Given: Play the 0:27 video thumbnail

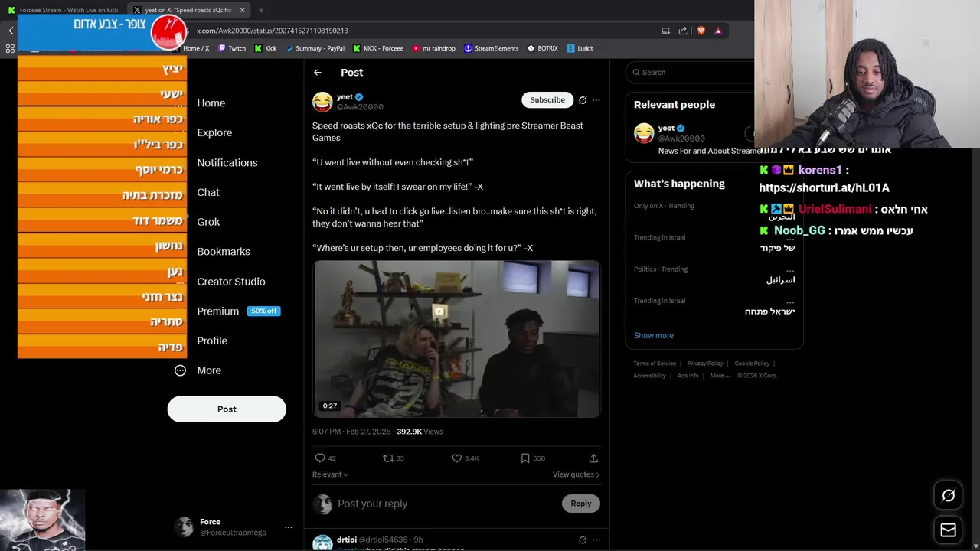Looking at the screenshot, I should pos(456,339).
